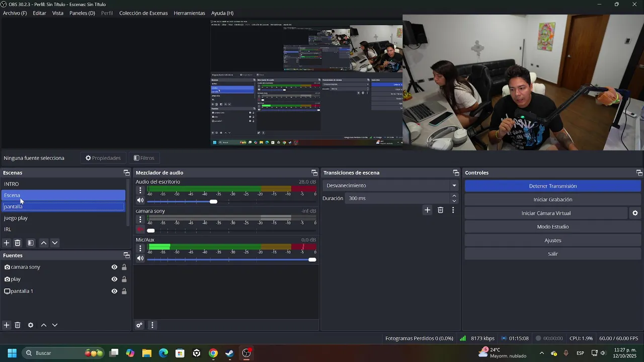
Task: Hide the camara sony source
Action: click(x=114, y=267)
